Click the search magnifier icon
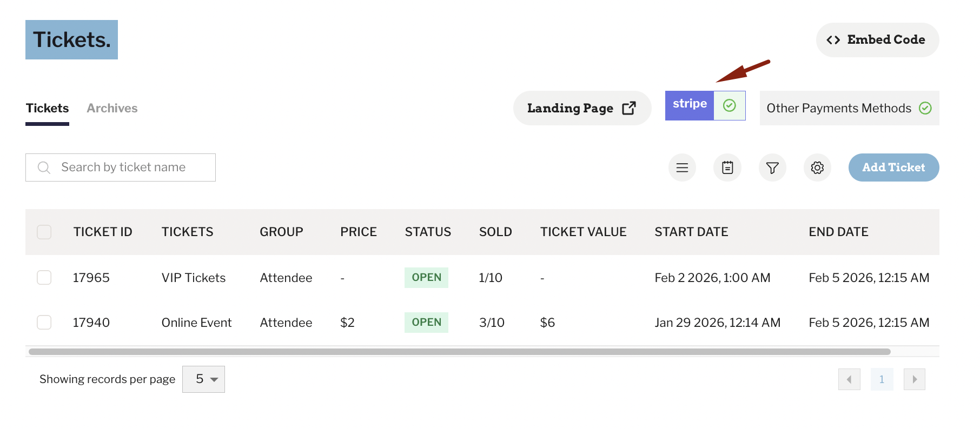980x429 pixels. (44, 167)
